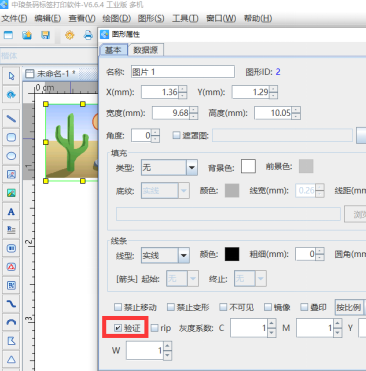The image size is (366, 371).
Task: Check the 不可见 checkbox
Action: [223, 307]
